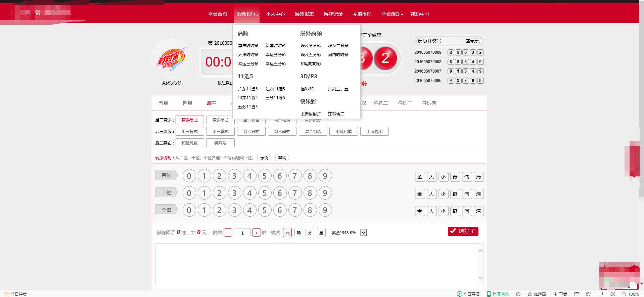Click the 倍数 multiplier input field
This screenshot has width=644, height=297.
click(242, 232)
